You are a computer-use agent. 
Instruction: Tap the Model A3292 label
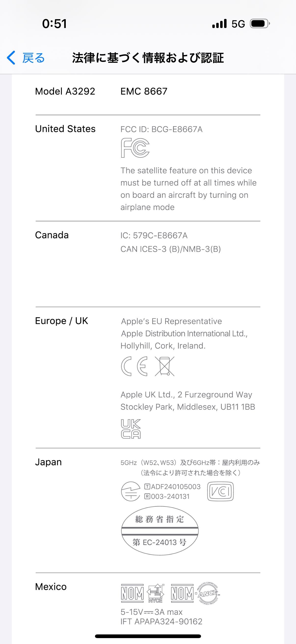tap(65, 91)
